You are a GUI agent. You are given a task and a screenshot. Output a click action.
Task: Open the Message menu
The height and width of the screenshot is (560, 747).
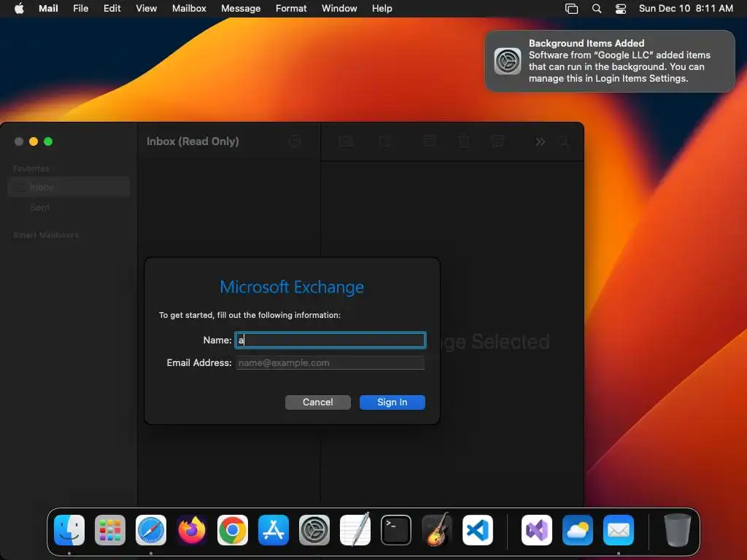coord(241,9)
